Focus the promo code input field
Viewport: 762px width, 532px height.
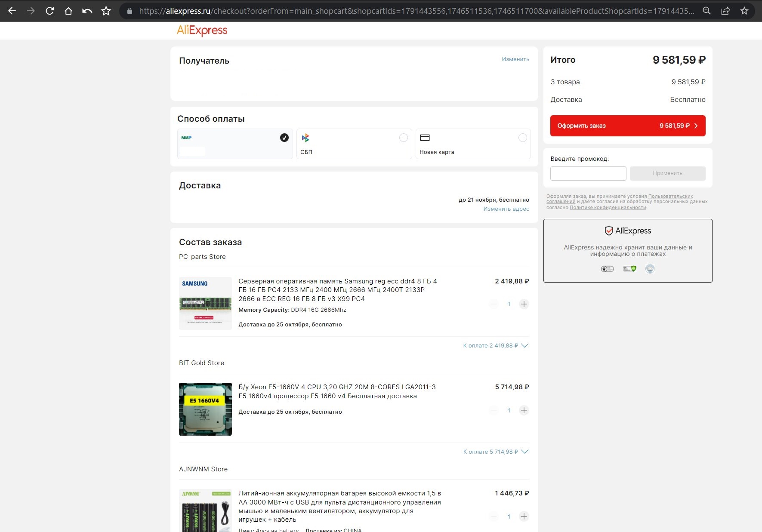[588, 173]
